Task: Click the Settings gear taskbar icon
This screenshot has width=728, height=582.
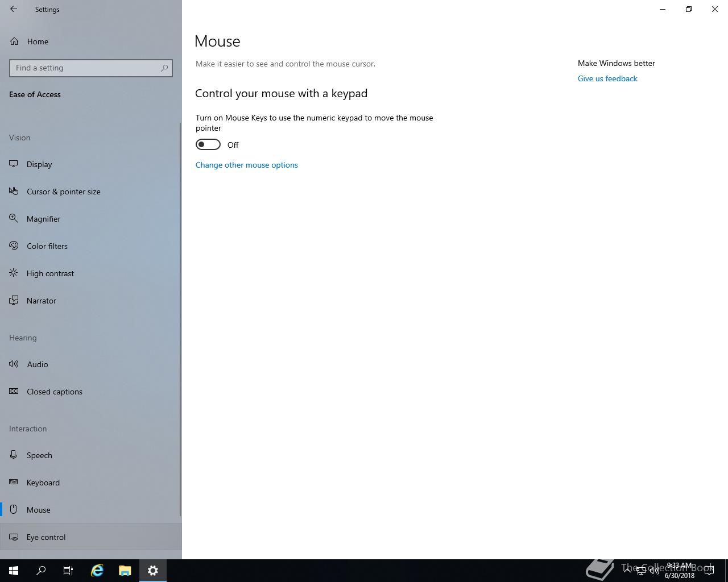Action: click(153, 571)
